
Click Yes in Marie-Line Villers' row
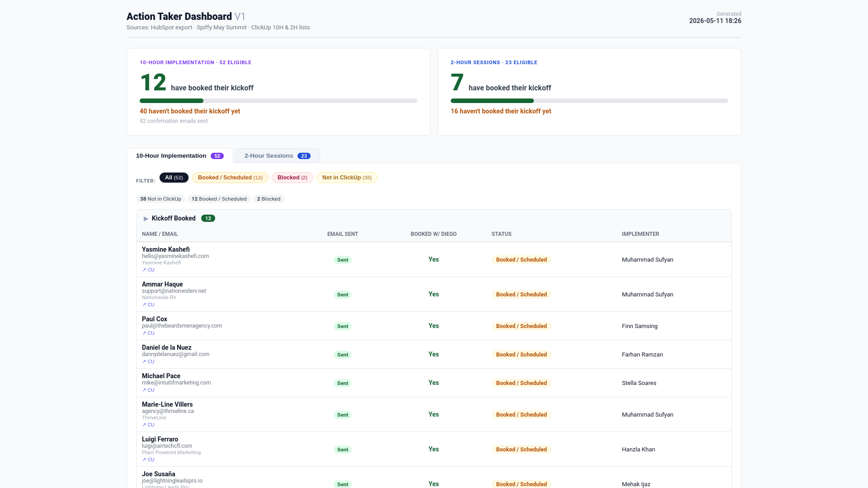(434, 415)
